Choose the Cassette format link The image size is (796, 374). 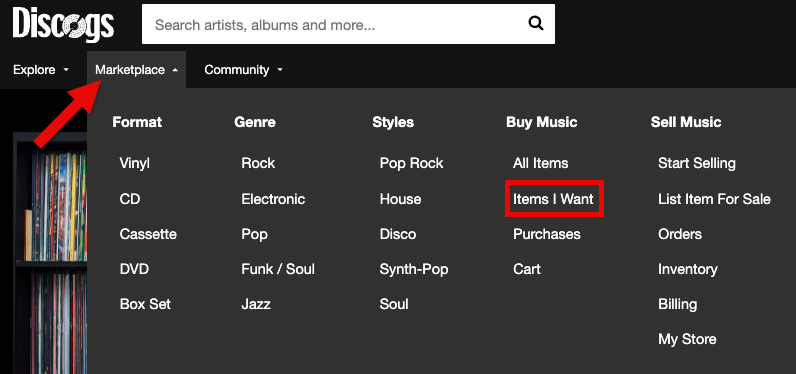pos(148,234)
